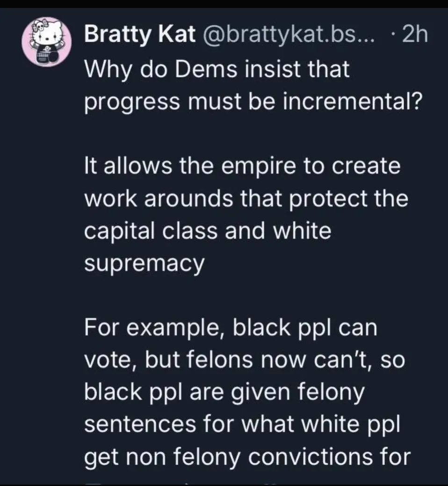Click the line "For example, black ppl can"
The width and height of the screenshot is (448, 486).
(231, 328)
